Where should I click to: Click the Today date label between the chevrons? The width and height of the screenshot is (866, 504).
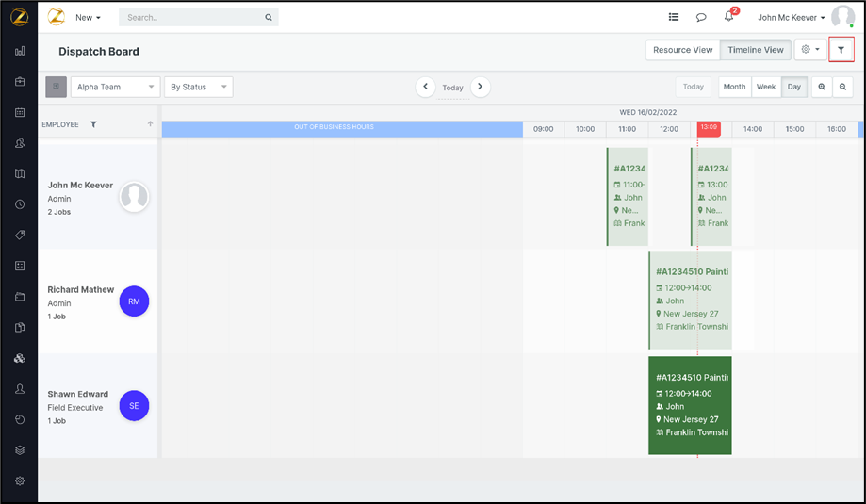point(452,88)
